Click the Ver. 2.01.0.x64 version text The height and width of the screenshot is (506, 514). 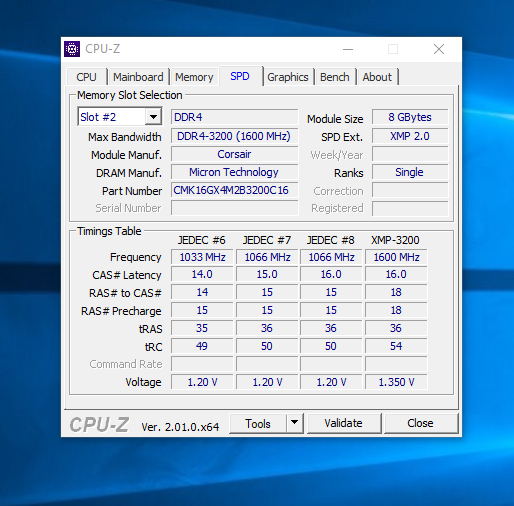click(x=180, y=427)
